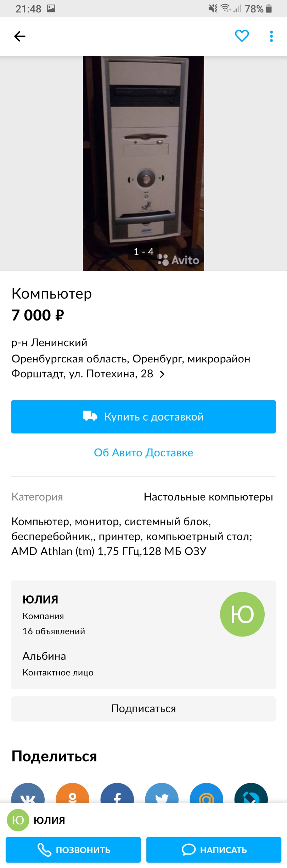Message seller with НАПИСАТЬ button
Screen dimensions: 287x868
[214, 850]
